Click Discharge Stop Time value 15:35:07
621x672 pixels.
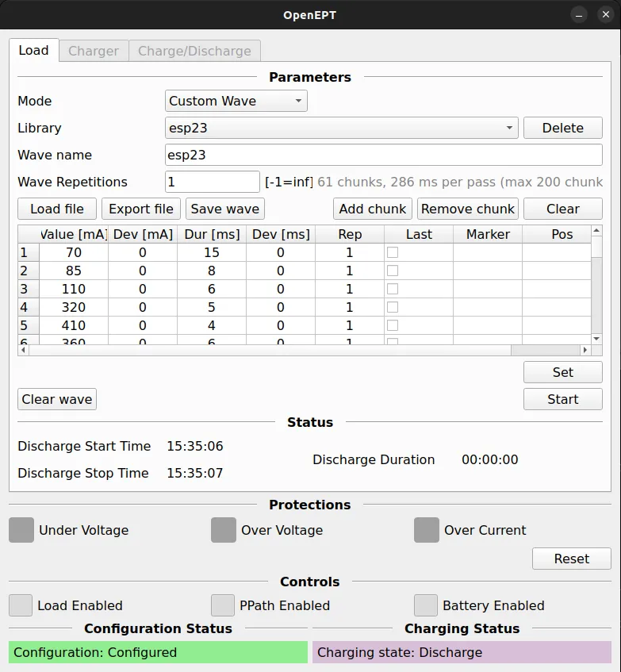(195, 473)
